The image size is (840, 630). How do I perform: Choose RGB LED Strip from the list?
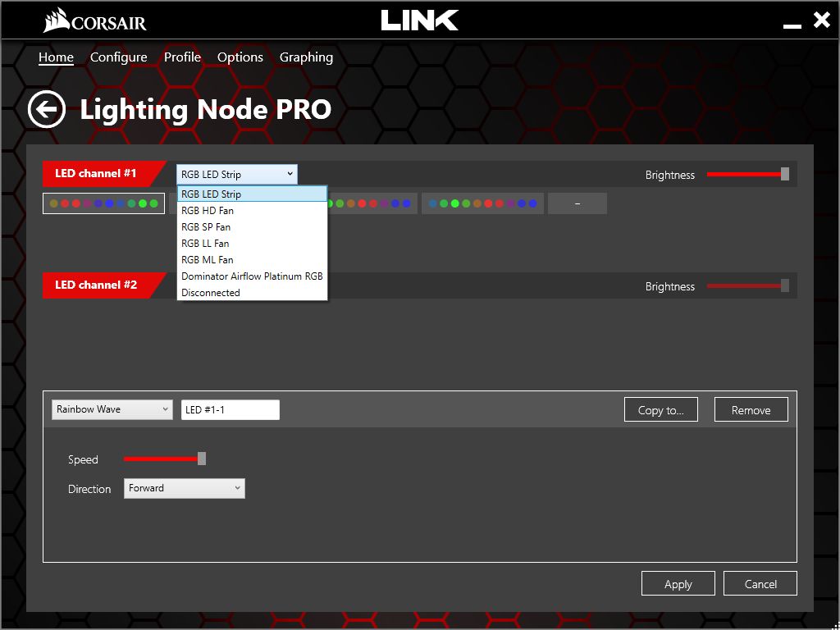252,194
